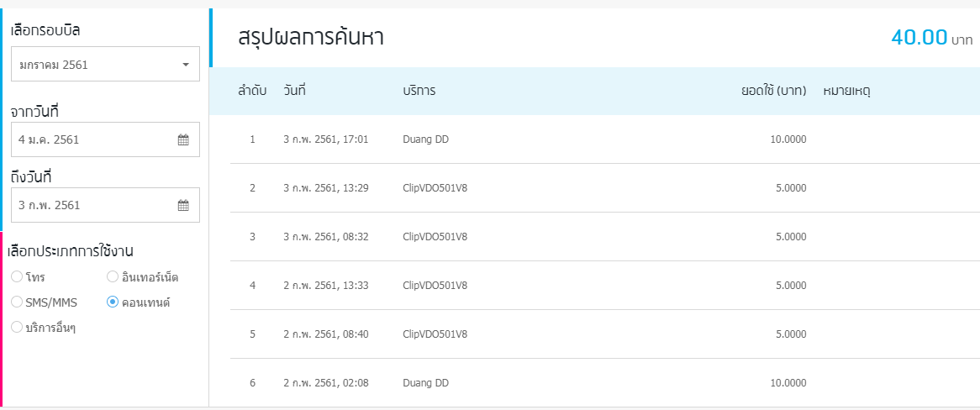Choose the บริการอื่นๆ radio option
Image resolution: width=980 pixels, height=410 pixels.
tap(17, 327)
